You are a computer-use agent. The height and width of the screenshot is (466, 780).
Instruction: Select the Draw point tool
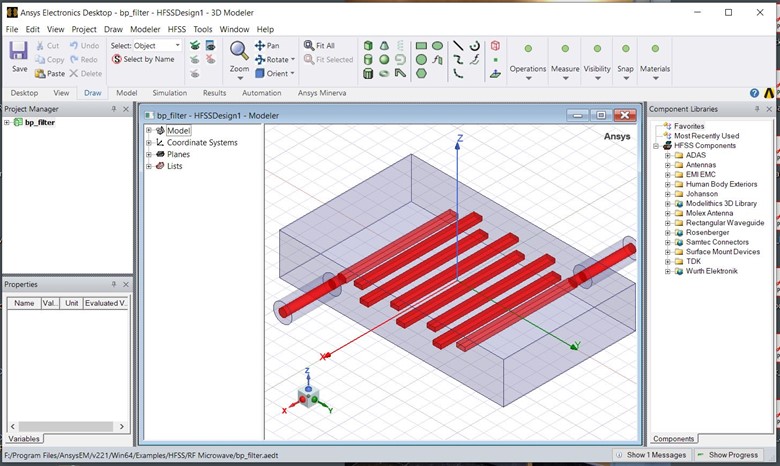[x=495, y=60]
